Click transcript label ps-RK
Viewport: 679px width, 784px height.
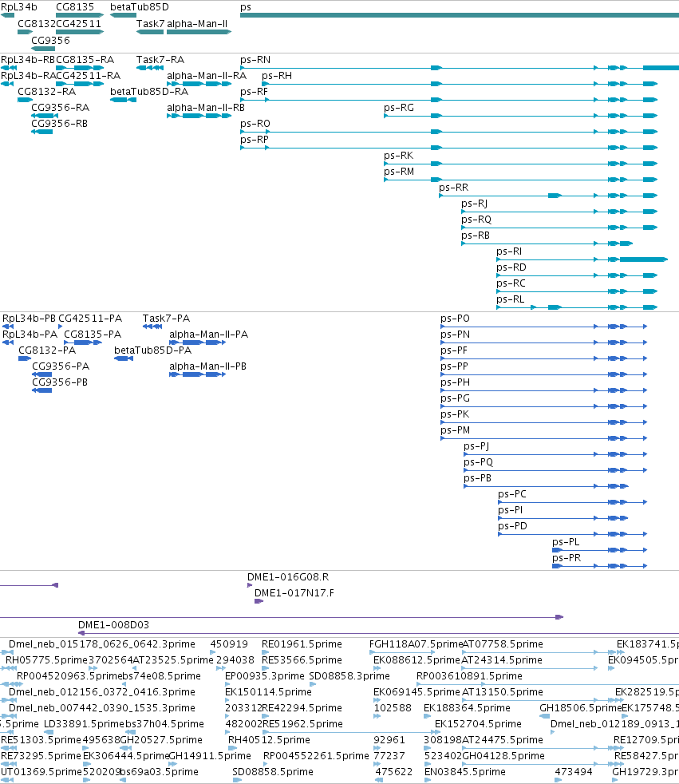click(398, 156)
